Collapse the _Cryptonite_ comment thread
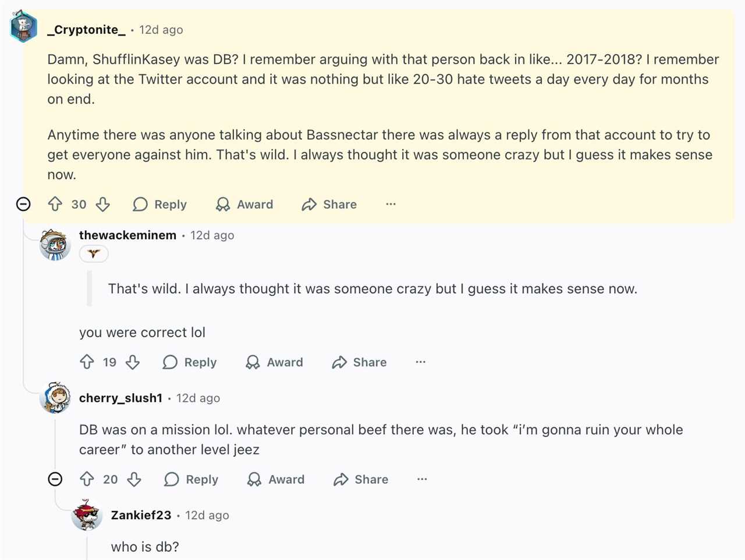 pos(23,204)
